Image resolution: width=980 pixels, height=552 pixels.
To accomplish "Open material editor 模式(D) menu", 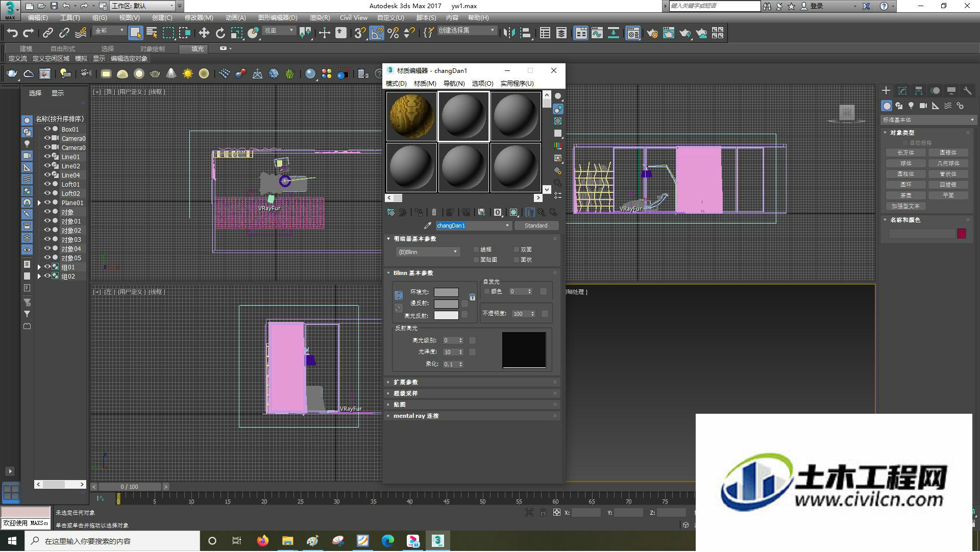I will 396,84.
